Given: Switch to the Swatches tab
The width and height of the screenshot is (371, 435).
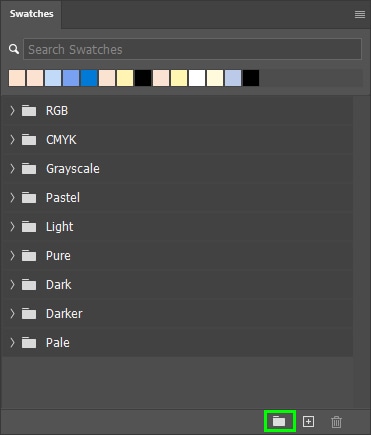Looking at the screenshot, I should point(31,14).
